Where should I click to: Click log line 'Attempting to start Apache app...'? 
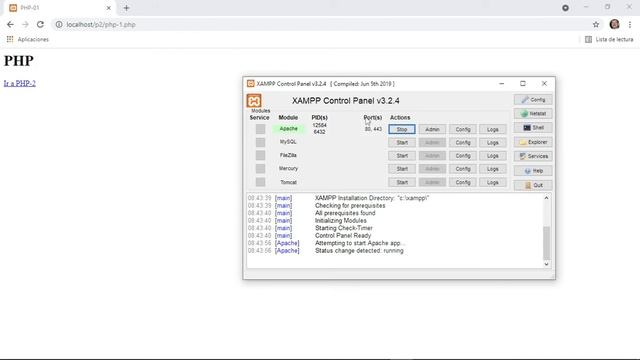coord(360,243)
